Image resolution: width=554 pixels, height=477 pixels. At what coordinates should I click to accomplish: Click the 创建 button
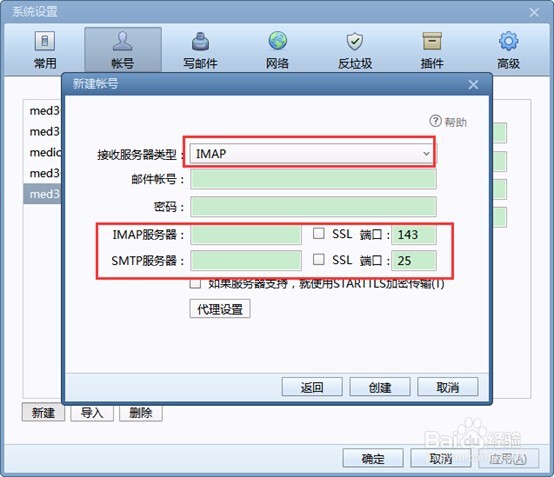[380, 387]
